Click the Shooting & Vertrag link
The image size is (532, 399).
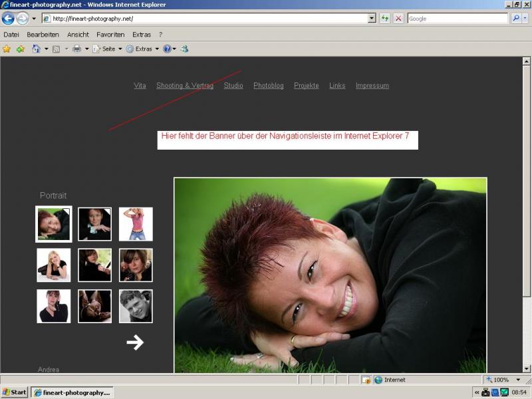pos(184,86)
